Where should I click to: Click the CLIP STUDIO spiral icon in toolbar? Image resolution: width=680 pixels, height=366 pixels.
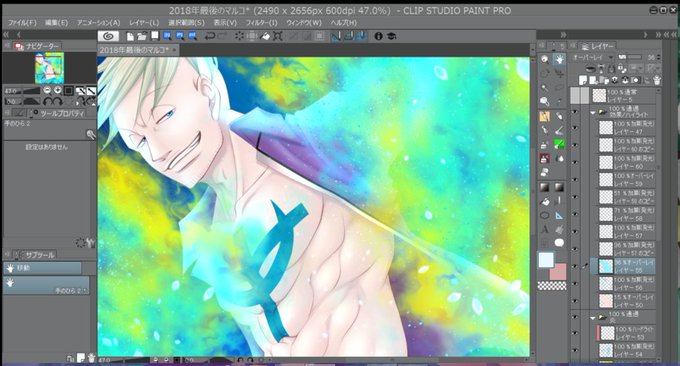(108, 36)
